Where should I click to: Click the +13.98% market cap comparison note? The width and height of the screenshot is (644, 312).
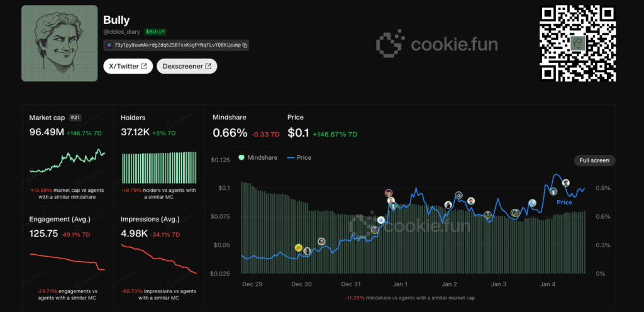67,193
